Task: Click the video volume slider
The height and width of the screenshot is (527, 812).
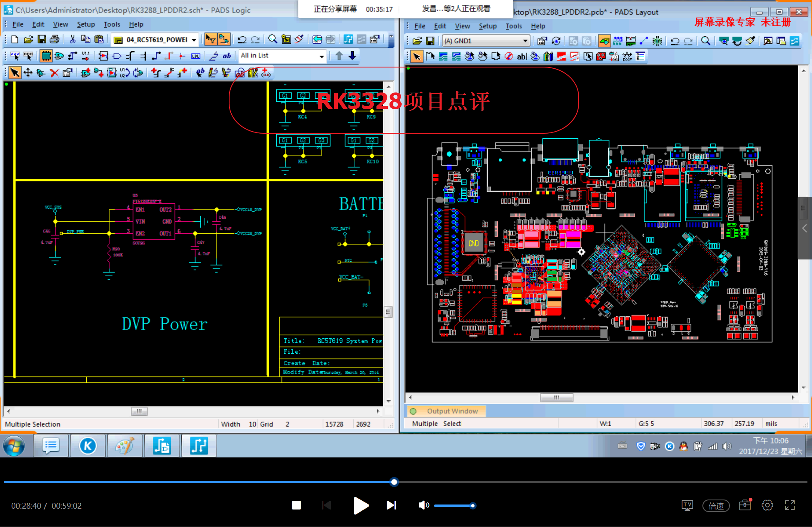Action: (x=453, y=505)
